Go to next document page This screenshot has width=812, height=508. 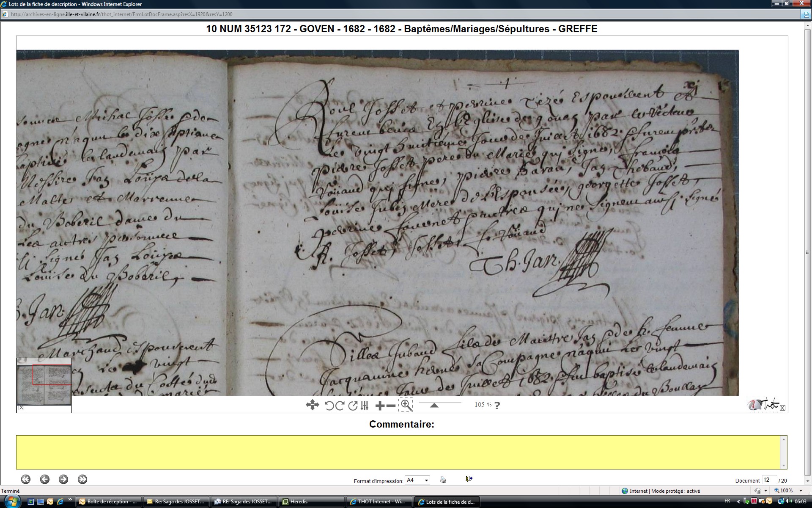pos(63,479)
